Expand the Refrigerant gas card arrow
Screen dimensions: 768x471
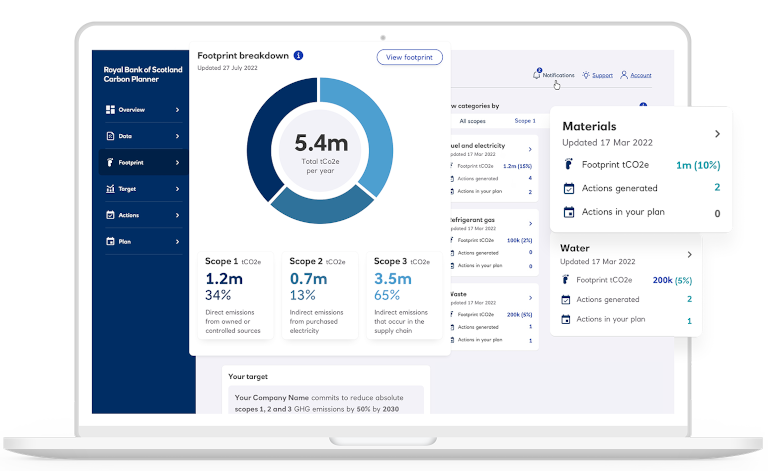click(x=529, y=223)
